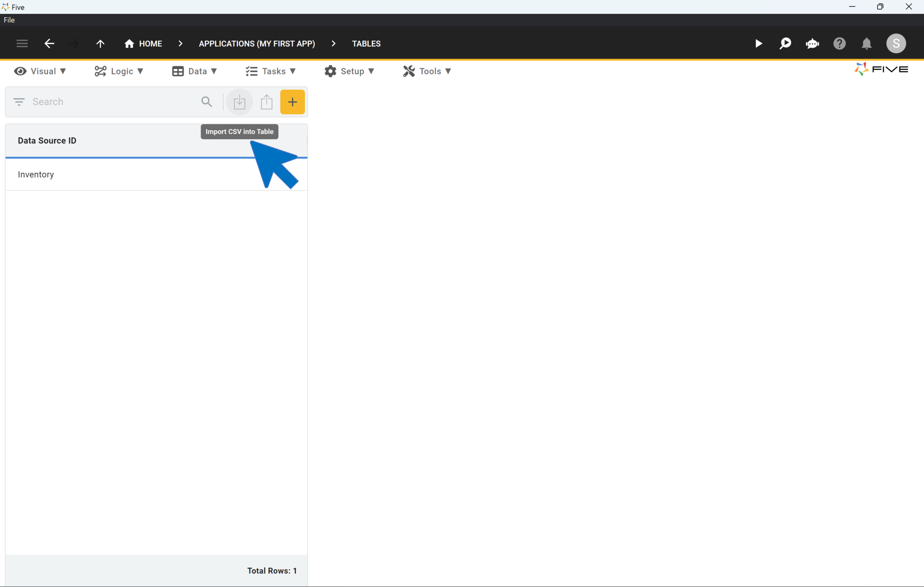Open the filter list icon

(19, 102)
